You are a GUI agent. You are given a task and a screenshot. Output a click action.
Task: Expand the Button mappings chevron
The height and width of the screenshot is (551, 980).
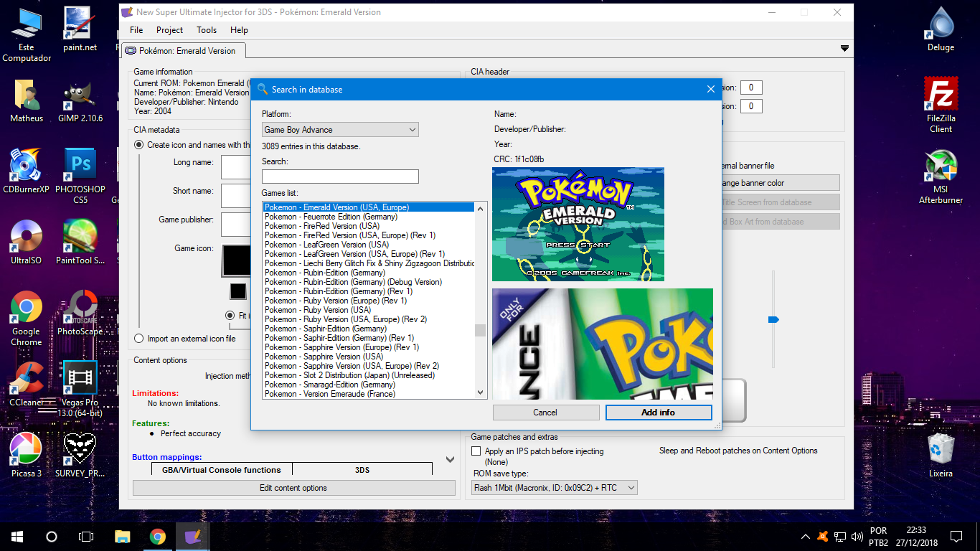click(x=450, y=459)
